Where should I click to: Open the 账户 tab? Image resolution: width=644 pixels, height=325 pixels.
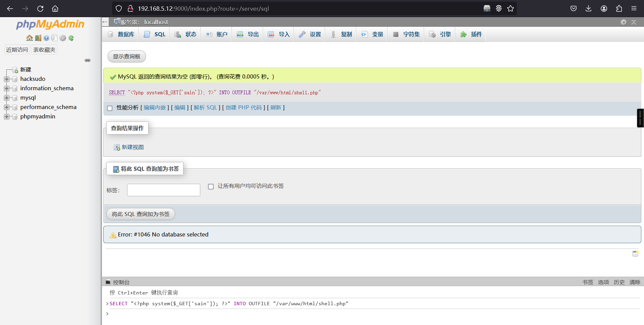tap(216, 34)
